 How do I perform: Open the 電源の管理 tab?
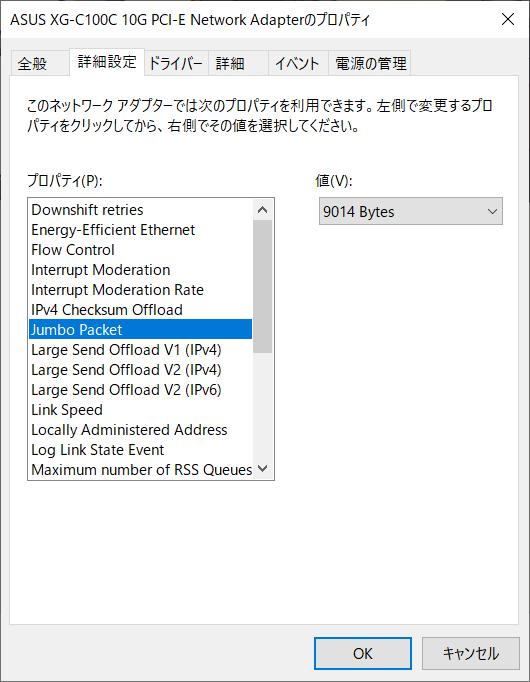click(370, 64)
